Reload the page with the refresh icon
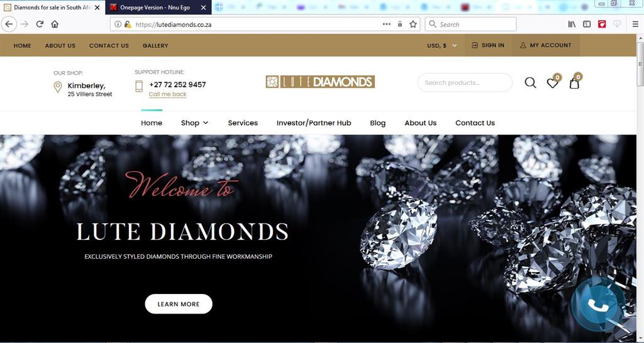644x343 pixels. [40, 24]
